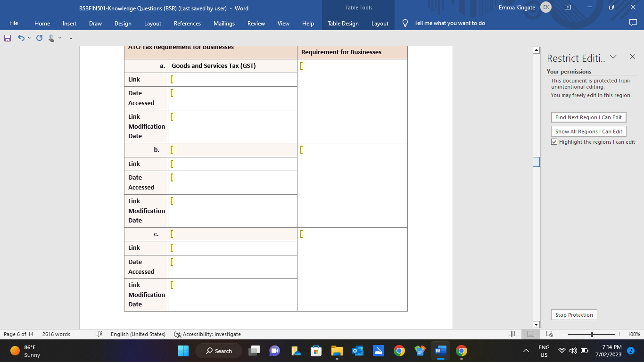
Task: Click the vertical scrollbar up arrow
Action: 536,50
